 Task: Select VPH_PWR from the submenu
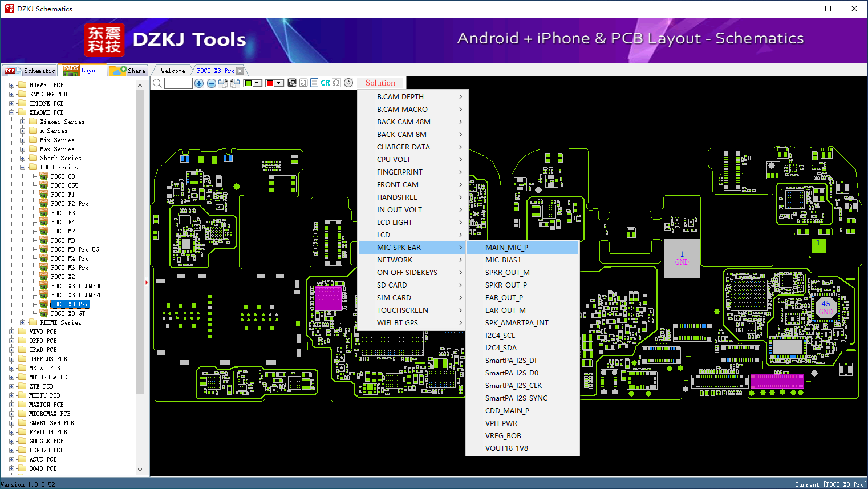[523, 423]
